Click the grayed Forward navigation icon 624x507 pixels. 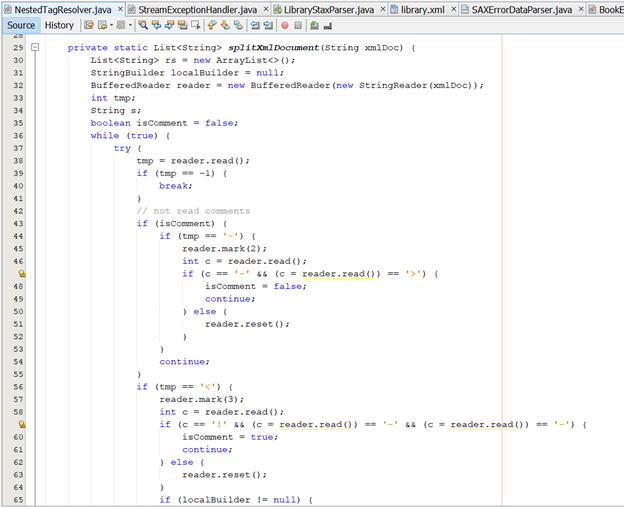(x=121, y=25)
